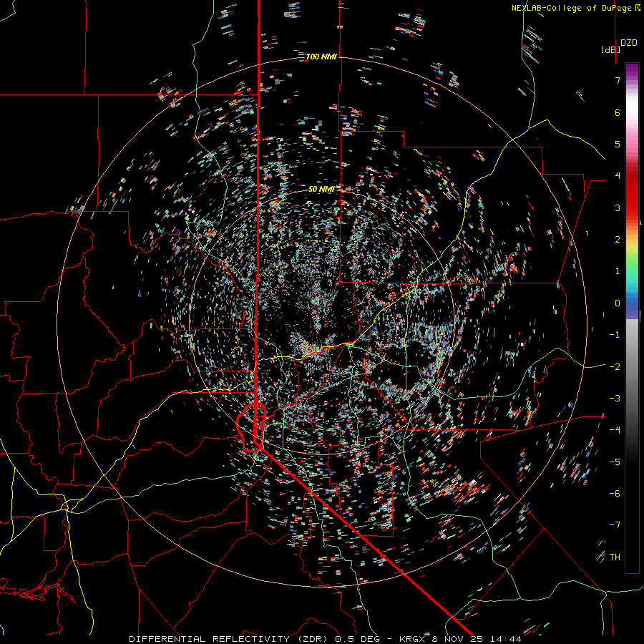Image resolution: width=644 pixels, height=644 pixels.
Task: Click the DZD legend title
Action: tap(629, 43)
